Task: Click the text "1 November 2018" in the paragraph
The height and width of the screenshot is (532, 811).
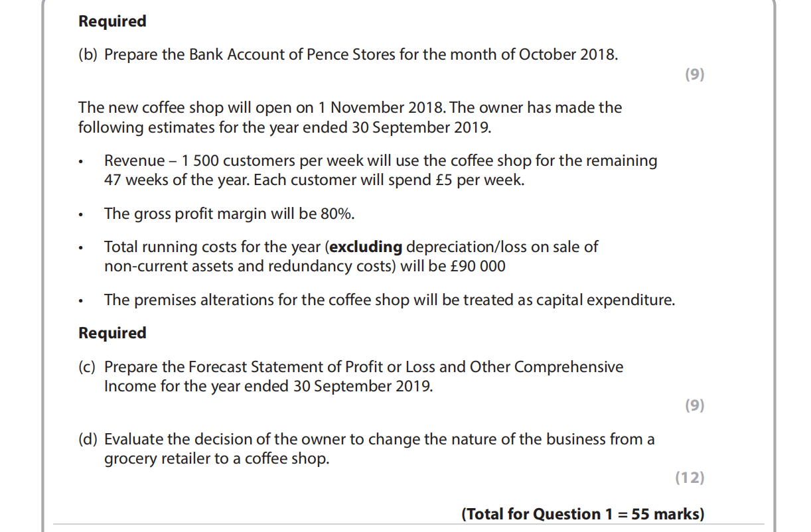Action: point(368,107)
